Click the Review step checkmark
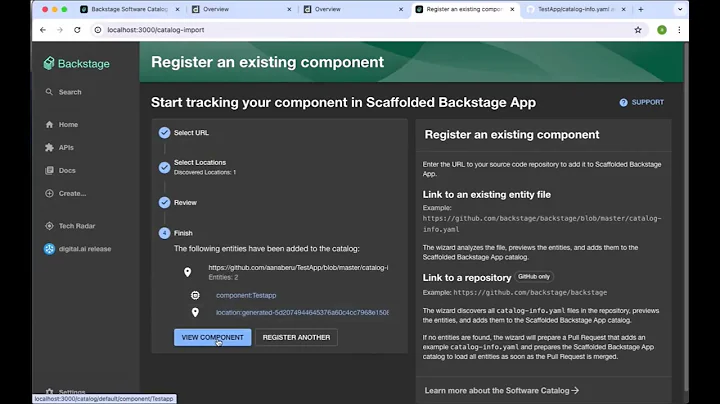 [164, 202]
